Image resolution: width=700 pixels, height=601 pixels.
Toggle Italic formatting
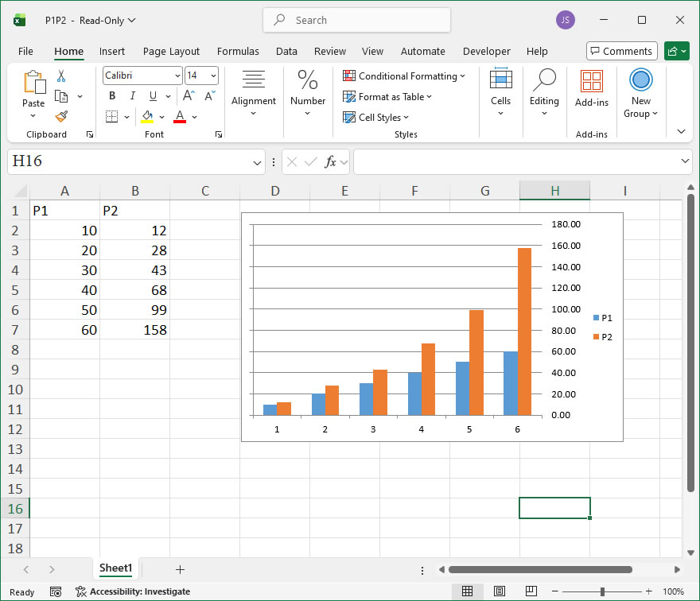[132, 96]
